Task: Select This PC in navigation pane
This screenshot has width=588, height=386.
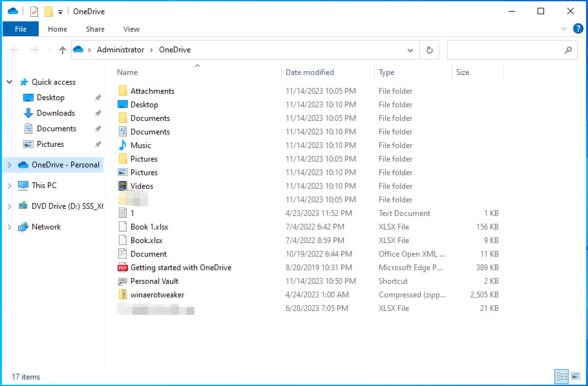Action: pyautogui.click(x=44, y=186)
